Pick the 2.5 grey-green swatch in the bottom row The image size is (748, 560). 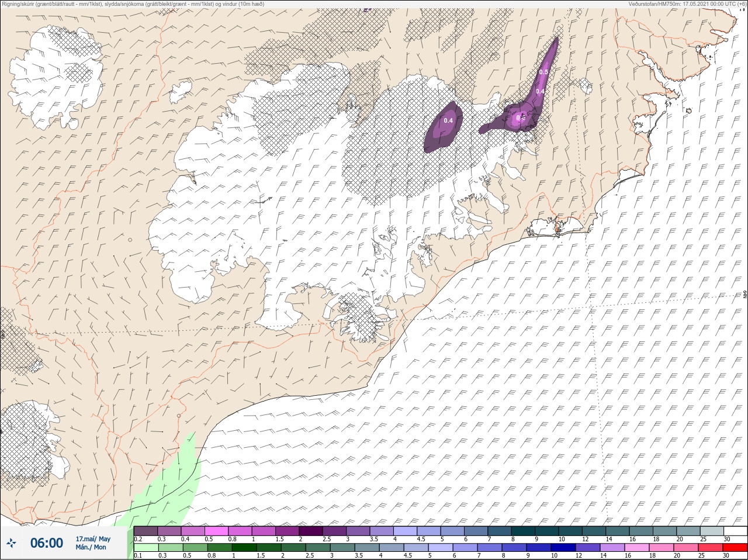[318, 548]
